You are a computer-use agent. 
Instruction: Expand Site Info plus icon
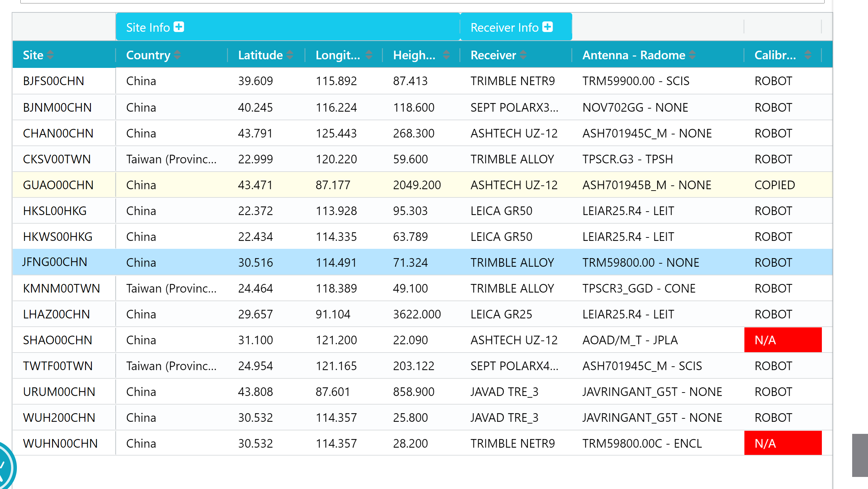179,27
